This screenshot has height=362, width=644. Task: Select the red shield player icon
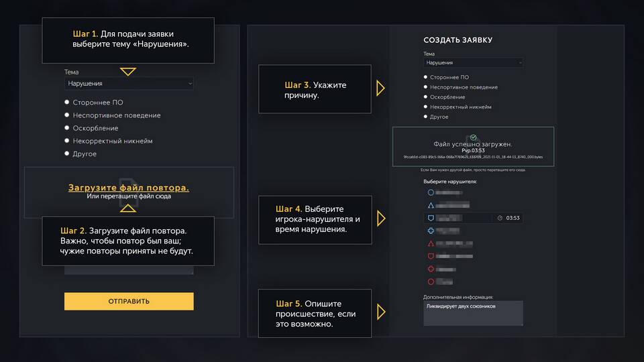click(x=431, y=256)
